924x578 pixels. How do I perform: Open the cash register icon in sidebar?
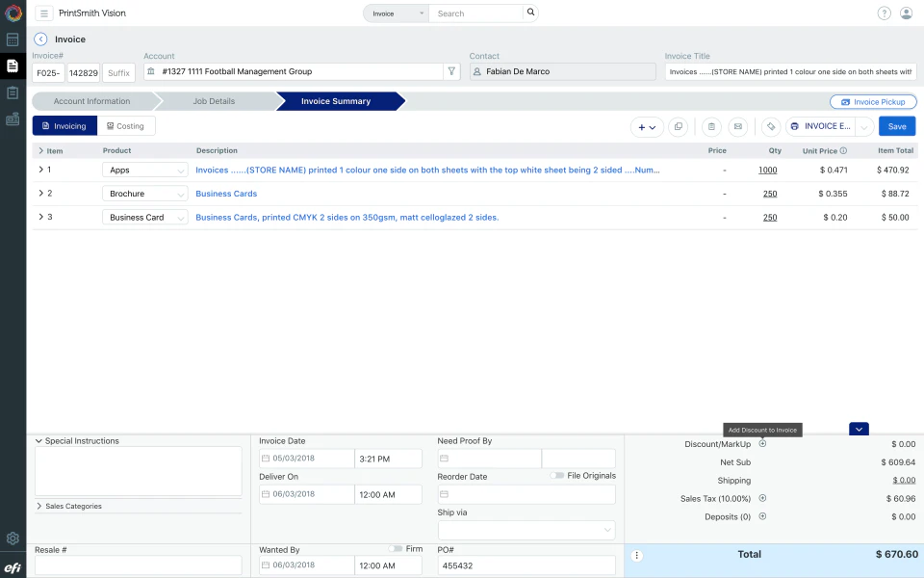(13, 119)
